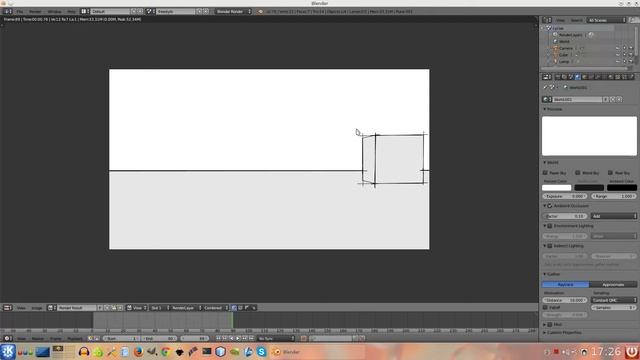Open the Render menu in top bar
This screenshot has width=640, height=360.
35,11
